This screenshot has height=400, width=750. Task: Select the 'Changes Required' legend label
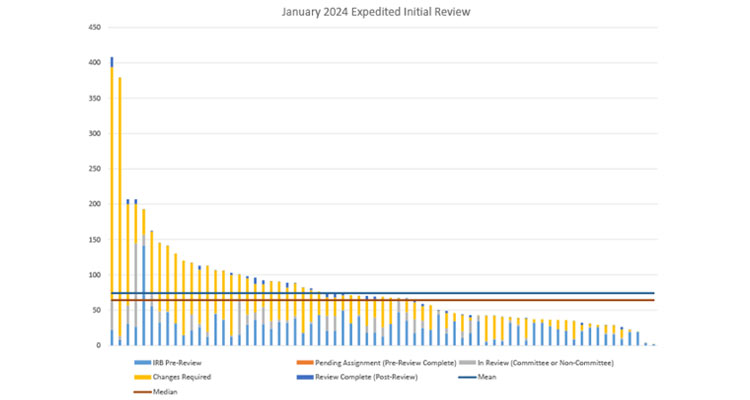tap(181, 377)
